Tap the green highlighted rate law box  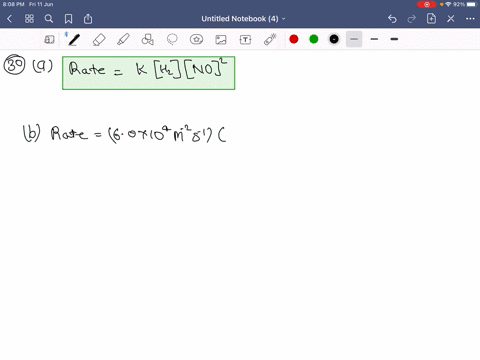(149, 73)
